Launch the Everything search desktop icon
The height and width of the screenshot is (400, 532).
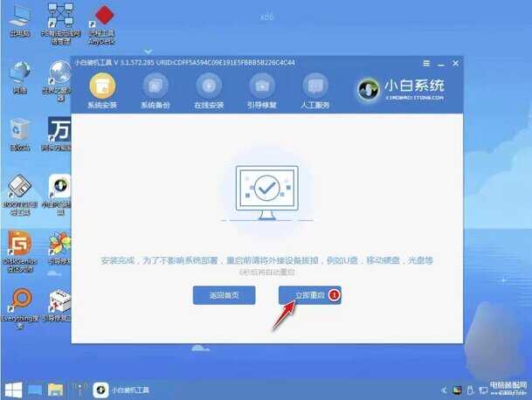point(20,308)
